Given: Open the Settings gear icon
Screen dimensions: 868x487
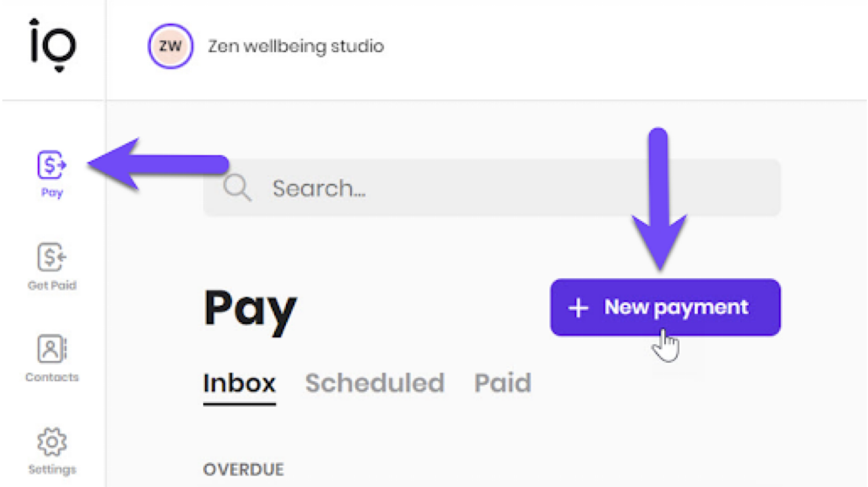Looking at the screenshot, I should pos(52,442).
